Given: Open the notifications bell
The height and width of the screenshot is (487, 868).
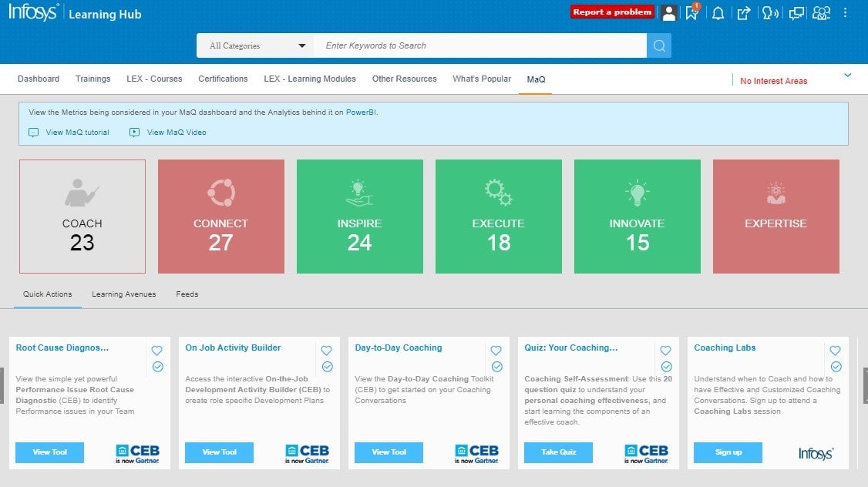Looking at the screenshot, I should tap(718, 13).
